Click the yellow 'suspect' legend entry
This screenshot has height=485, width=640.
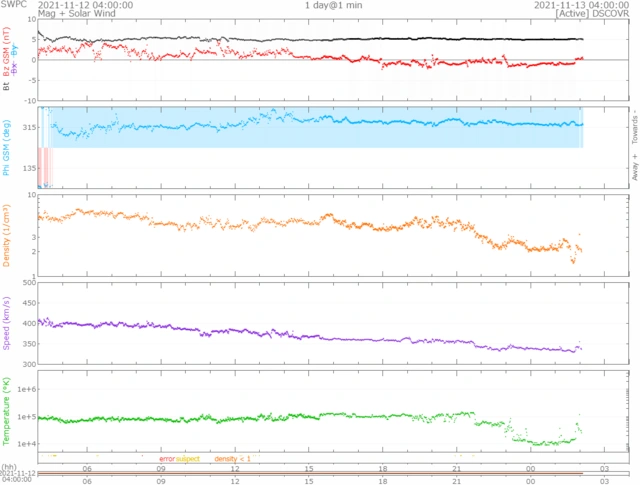pos(188,459)
